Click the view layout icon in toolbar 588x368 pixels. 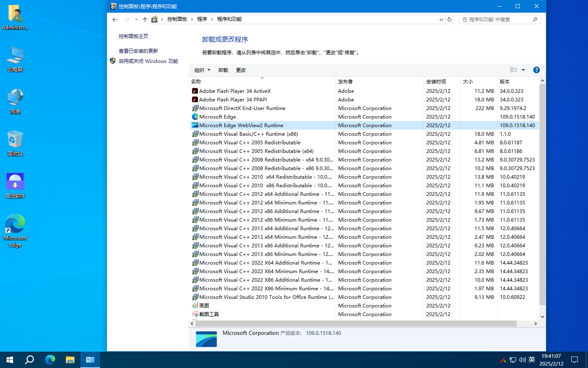tap(514, 70)
